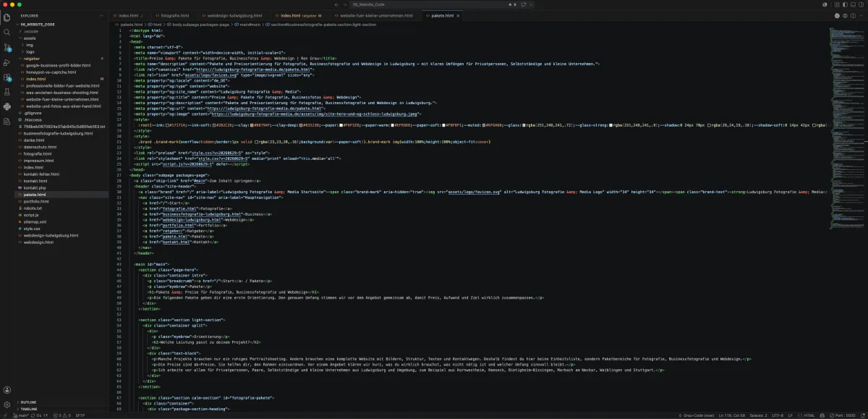Open the Testing flask icon
Screen dimensions: 868x419
pos(7,92)
